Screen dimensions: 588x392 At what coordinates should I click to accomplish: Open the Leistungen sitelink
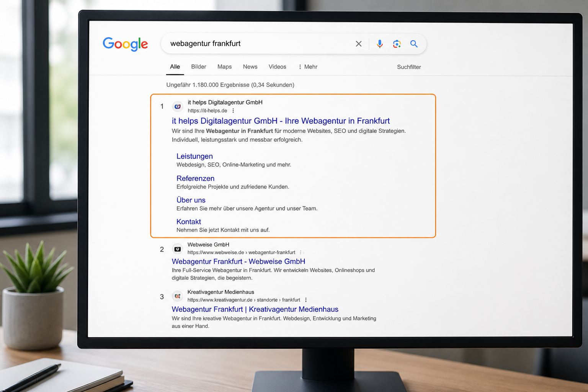click(194, 156)
